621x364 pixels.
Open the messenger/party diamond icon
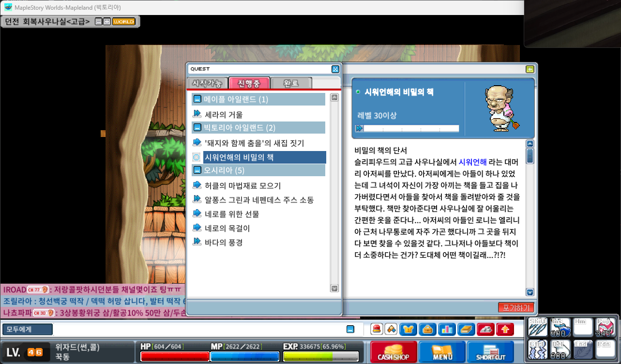tap(391, 329)
